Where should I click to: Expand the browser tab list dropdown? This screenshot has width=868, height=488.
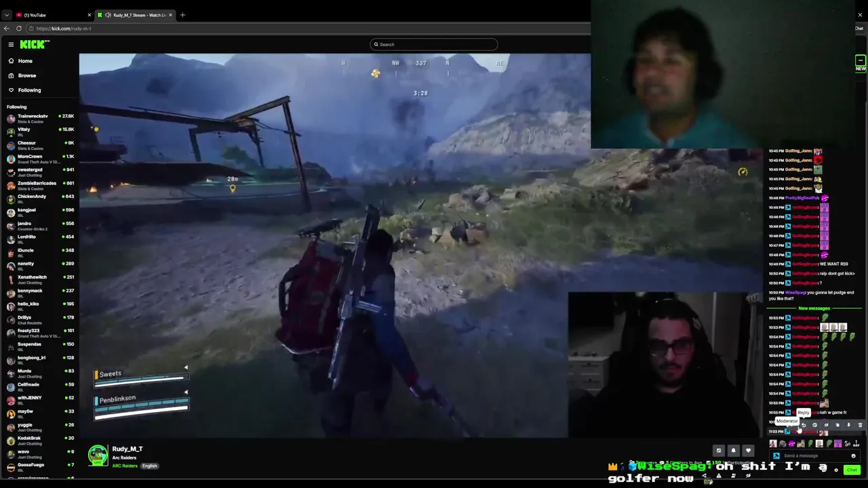(x=7, y=15)
